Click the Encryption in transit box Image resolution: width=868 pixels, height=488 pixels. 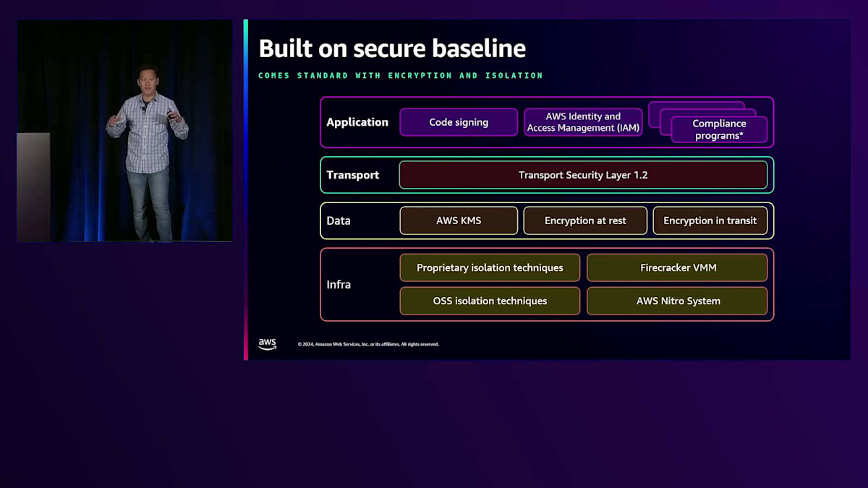710,221
